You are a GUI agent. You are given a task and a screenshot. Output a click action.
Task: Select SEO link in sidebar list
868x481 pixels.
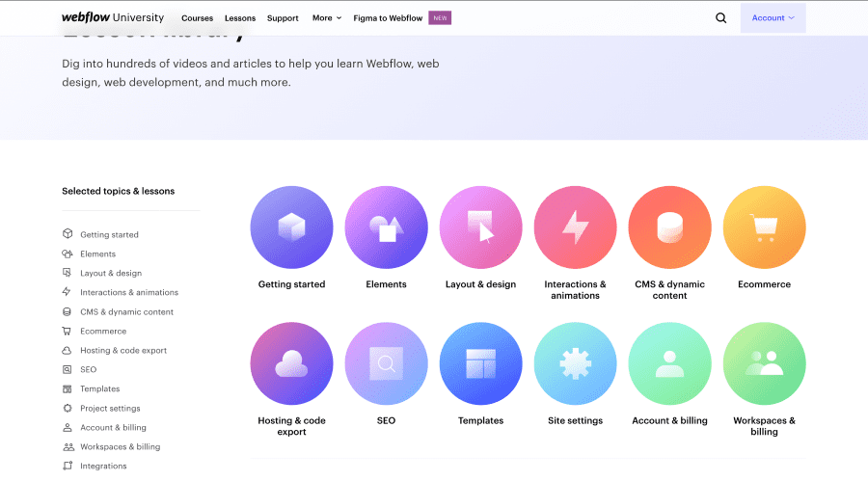88,369
